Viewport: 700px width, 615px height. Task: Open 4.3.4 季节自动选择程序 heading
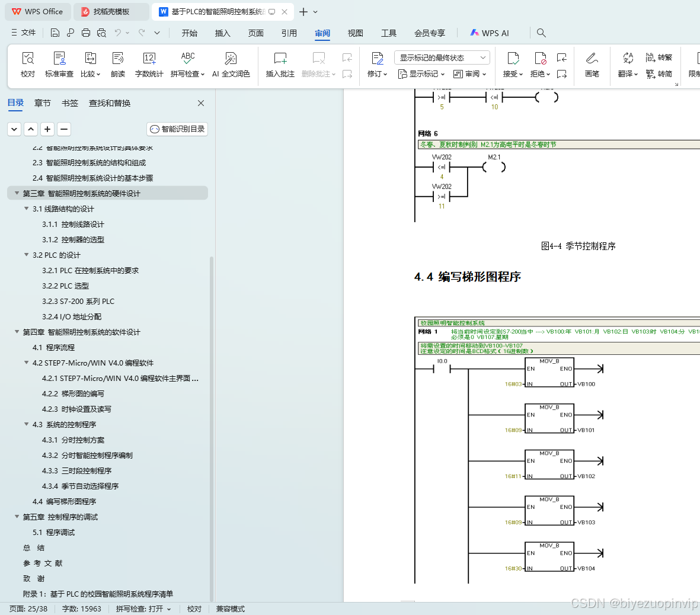tap(81, 486)
